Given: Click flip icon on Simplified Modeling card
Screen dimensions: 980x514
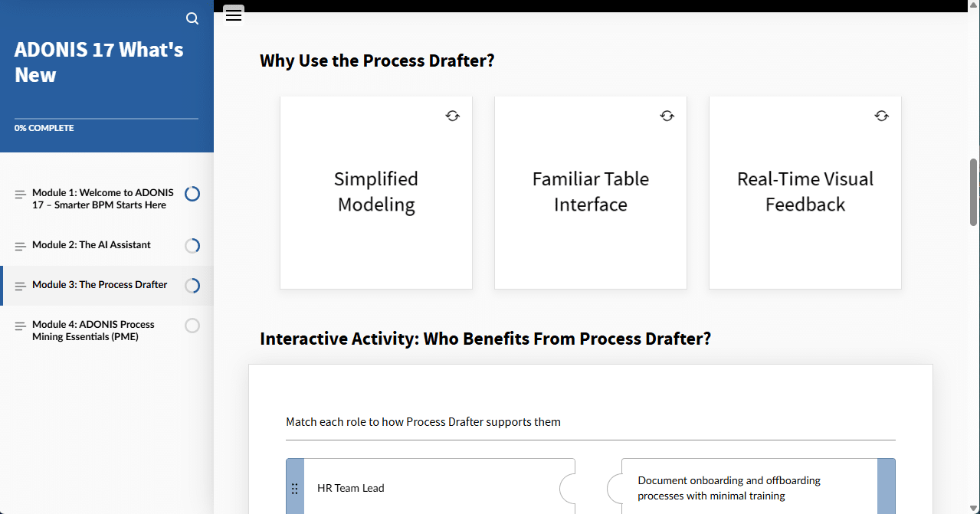Looking at the screenshot, I should [453, 116].
